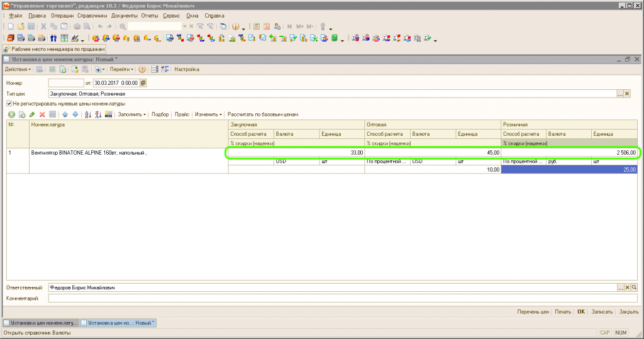Screen dimensions: 644x339
Task: Click into the Комментарий input field
Action: (x=343, y=299)
